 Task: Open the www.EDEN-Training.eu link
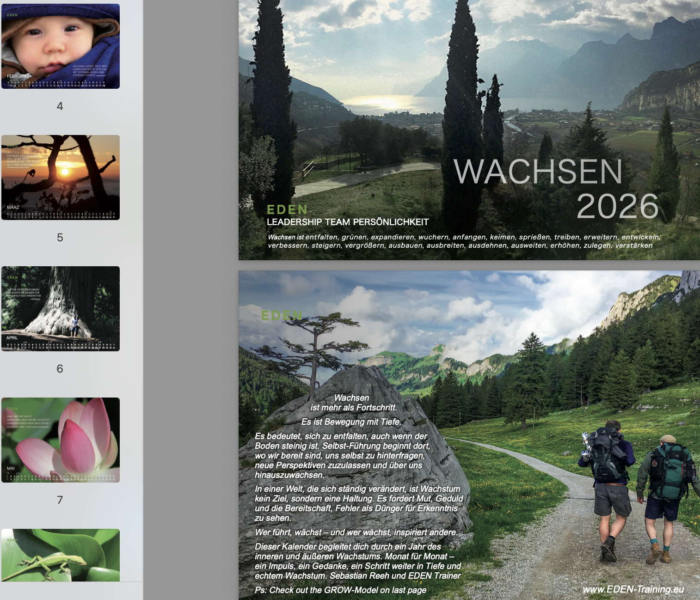[x=633, y=589]
